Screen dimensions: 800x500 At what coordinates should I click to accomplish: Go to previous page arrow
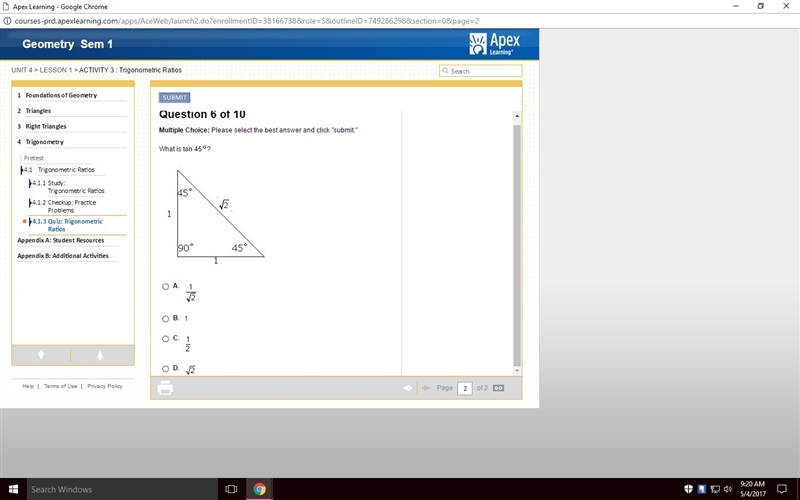(408, 388)
